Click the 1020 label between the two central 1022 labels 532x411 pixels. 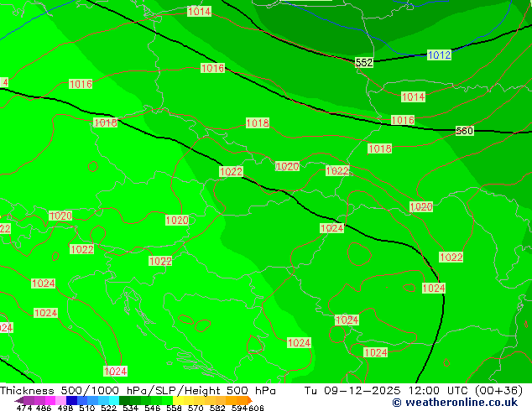(x=287, y=166)
